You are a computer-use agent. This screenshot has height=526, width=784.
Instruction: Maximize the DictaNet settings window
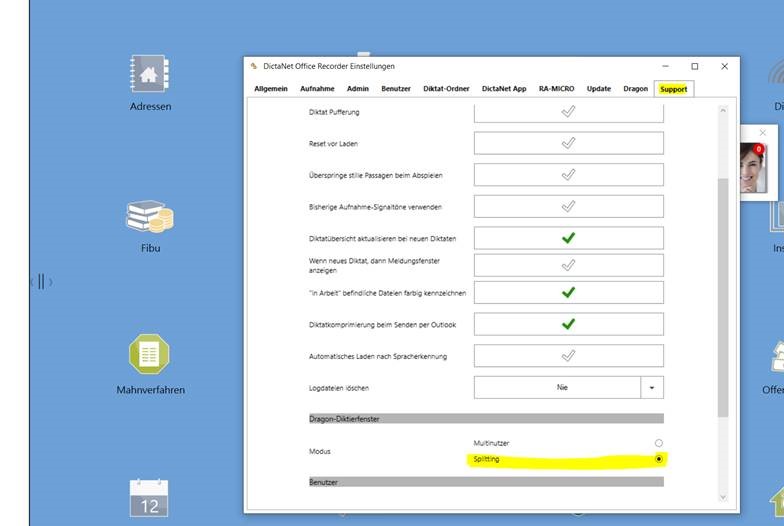694,66
